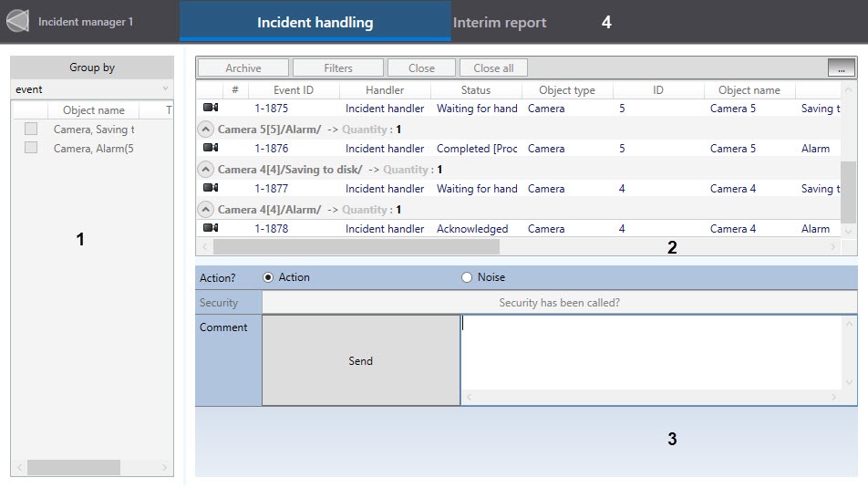Select the Action radio button
868x488 pixels.
268,277
